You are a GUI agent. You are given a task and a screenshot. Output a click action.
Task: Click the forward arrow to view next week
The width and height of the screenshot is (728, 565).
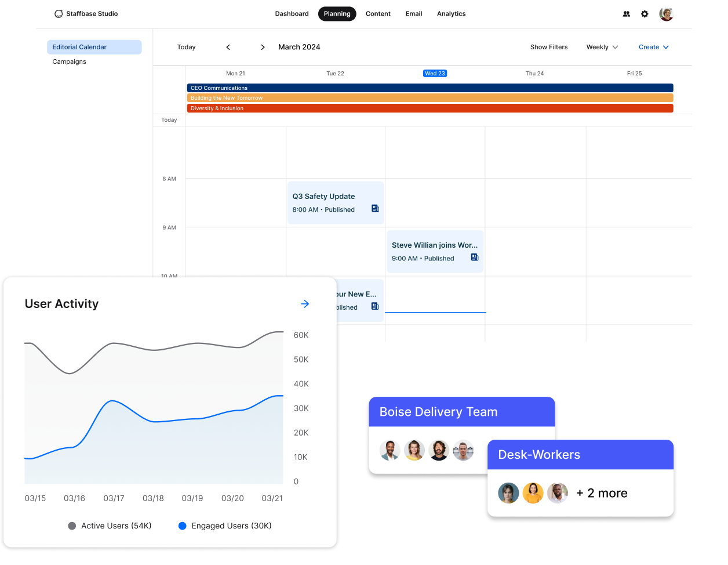pos(263,47)
